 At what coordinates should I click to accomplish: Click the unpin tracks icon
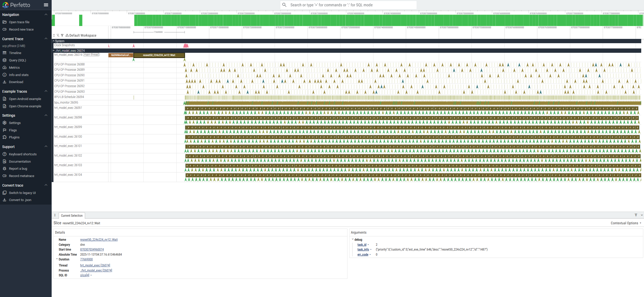click(58, 35)
